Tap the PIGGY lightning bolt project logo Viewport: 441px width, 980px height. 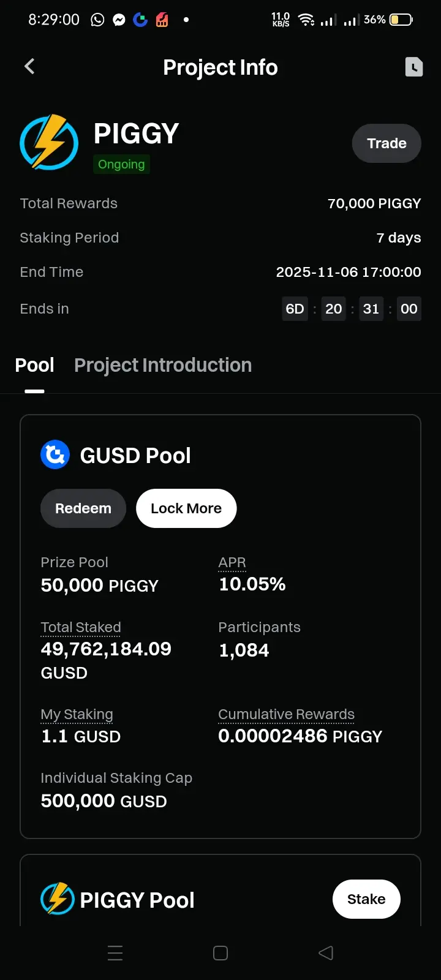[x=49, y=142]
